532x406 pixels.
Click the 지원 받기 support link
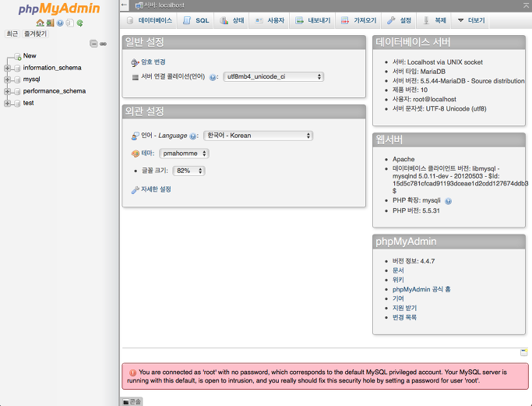tap(404, 309)
